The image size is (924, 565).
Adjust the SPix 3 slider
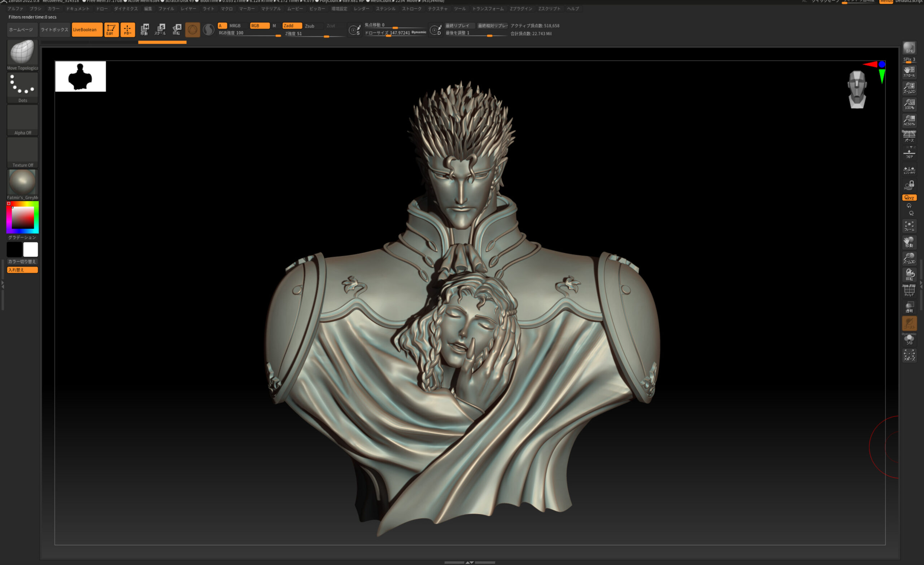(909, 60)
